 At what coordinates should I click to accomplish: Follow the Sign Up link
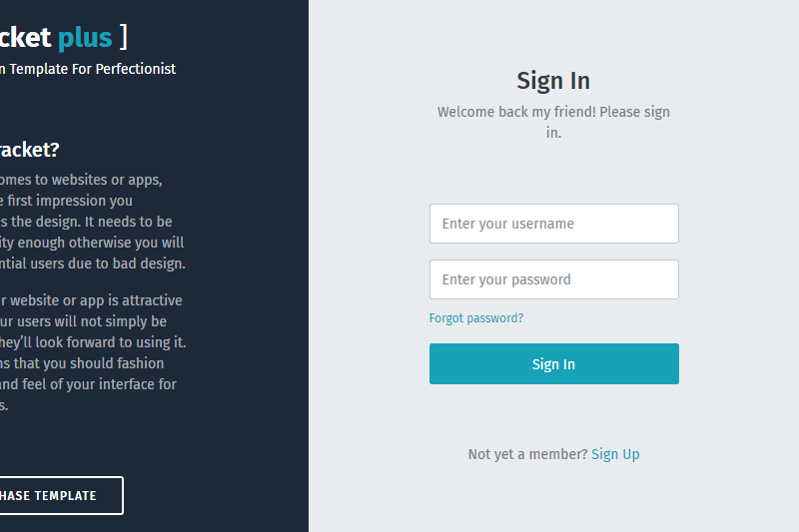click(x=615, y=454)
